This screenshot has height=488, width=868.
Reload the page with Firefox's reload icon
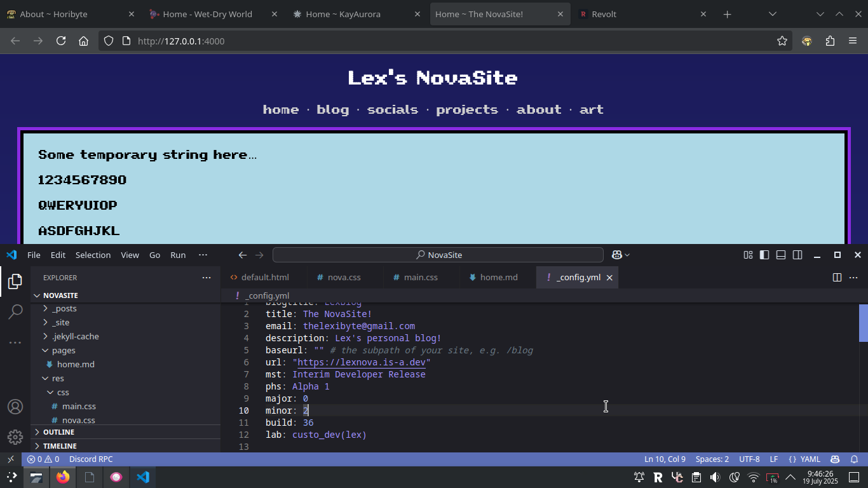pos(60,41)
